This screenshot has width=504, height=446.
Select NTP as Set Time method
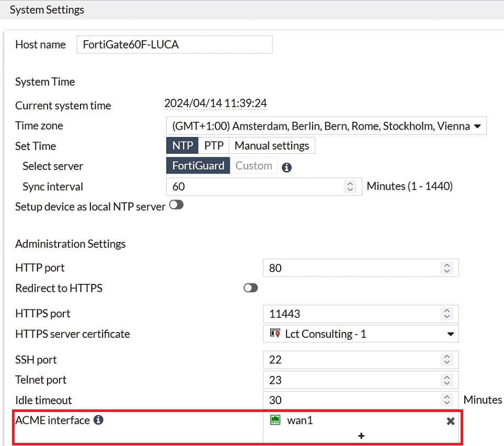pyautogui.click(x=182, y=146)
